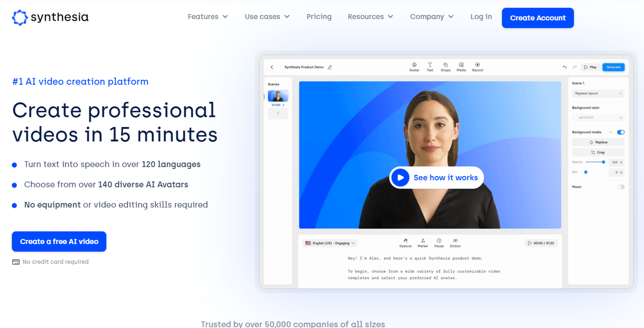This screenshot has height=328, width=644.
Task: Play the script audio at 00:00 / 01:22
Action: point(541,243)
